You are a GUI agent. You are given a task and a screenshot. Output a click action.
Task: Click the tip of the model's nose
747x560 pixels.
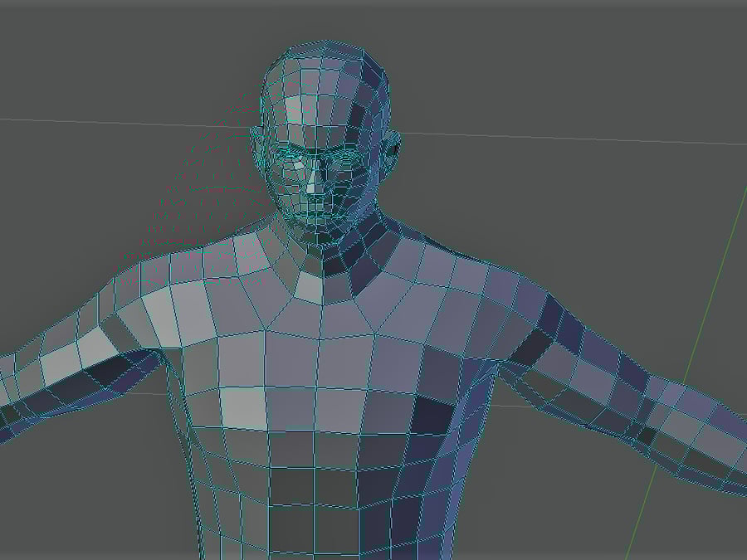click(x=315, y=201)
